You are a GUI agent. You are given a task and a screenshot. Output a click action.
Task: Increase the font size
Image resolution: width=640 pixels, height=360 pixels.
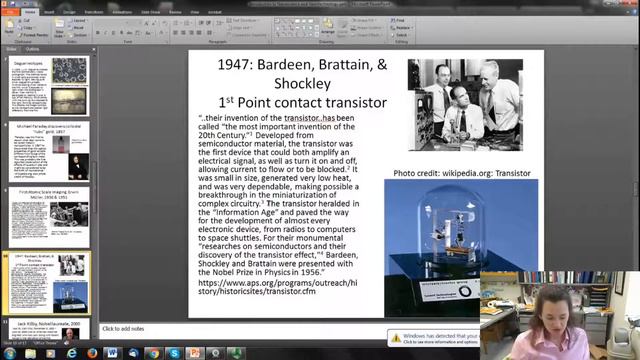tap(146, 24)
